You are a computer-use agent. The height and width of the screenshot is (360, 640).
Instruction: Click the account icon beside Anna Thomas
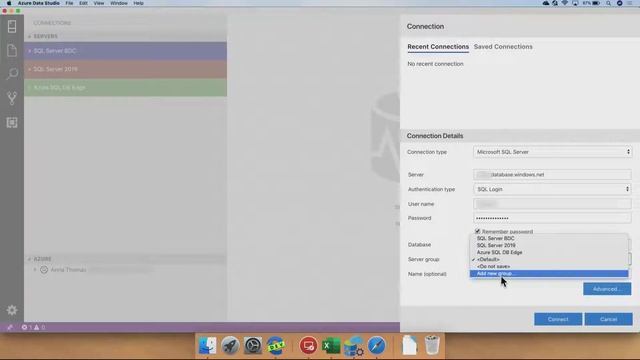[44, 270]
